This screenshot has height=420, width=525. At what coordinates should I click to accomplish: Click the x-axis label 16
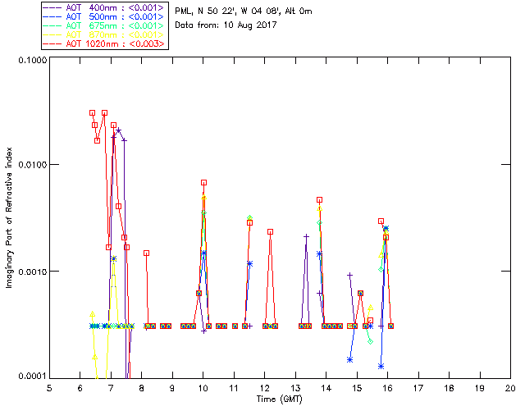(388, 388)
